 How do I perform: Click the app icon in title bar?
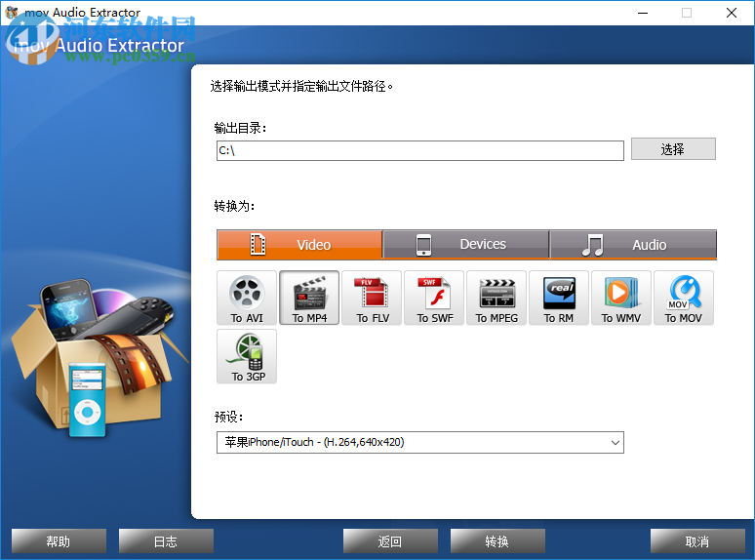pos(12,13)
